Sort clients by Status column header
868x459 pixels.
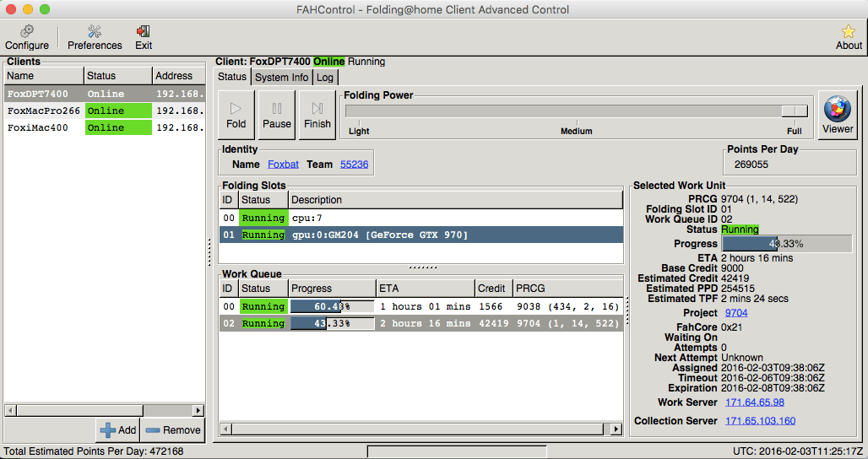(117, 76)
